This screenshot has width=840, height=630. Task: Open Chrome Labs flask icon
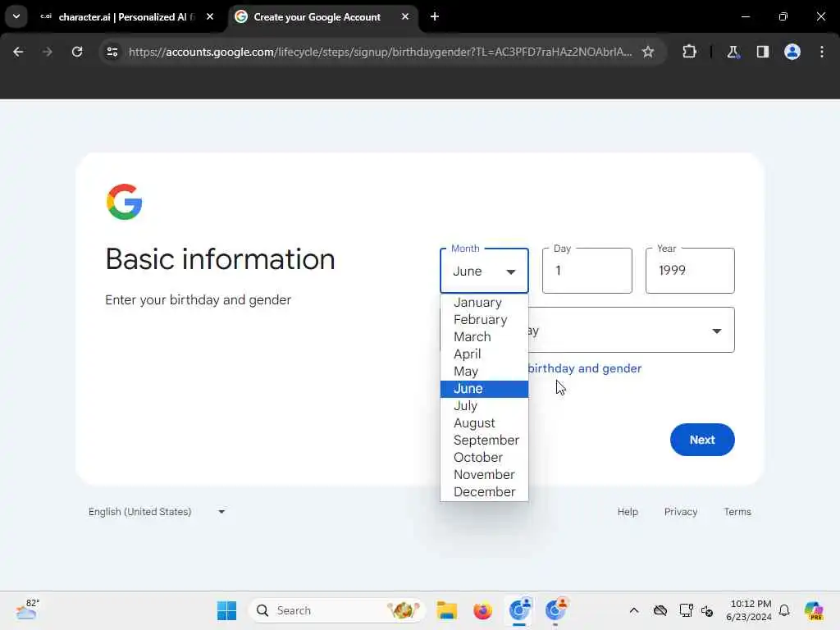tap(733, 52)
